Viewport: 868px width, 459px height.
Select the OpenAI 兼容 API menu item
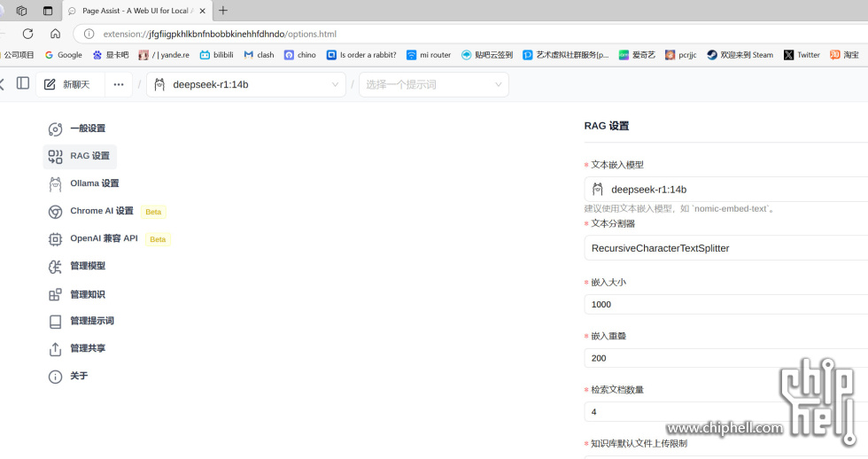(x=105, y=238)
